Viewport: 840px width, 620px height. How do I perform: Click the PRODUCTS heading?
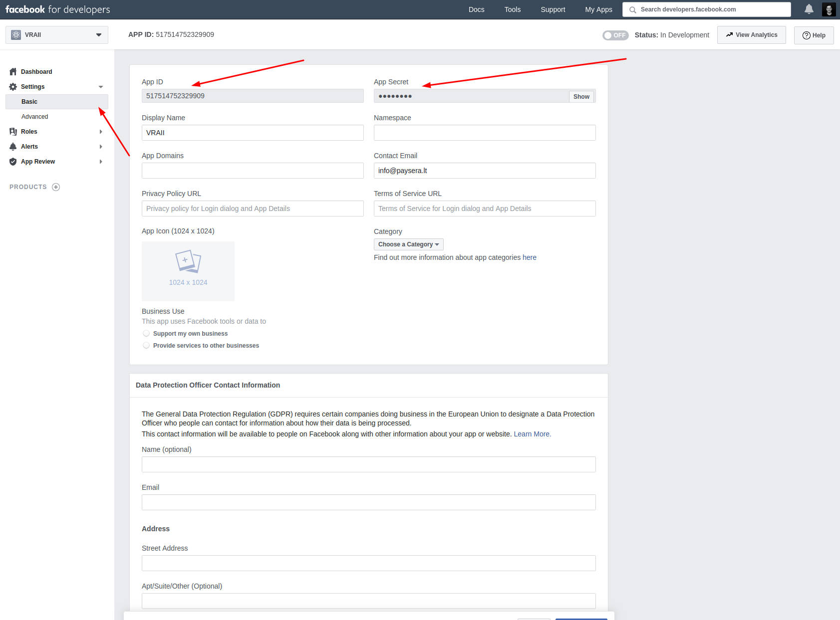[x=28, y=187]
